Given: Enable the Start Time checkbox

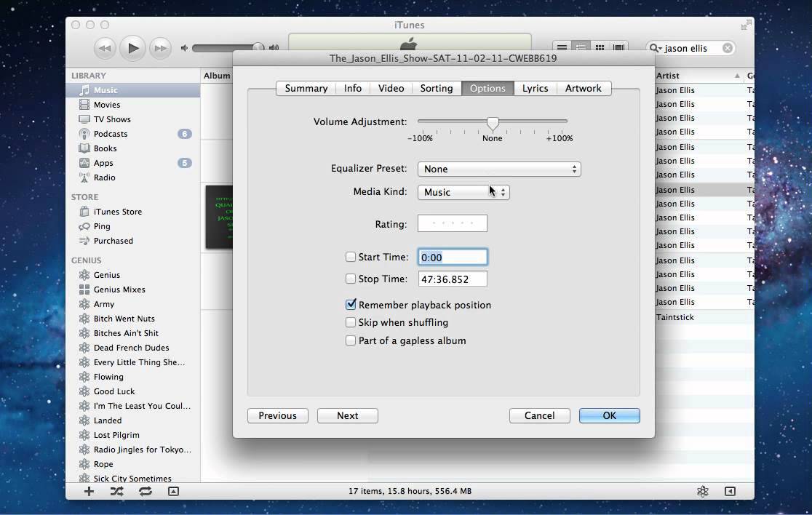Looking at the screenshot, I should point(351,257).
